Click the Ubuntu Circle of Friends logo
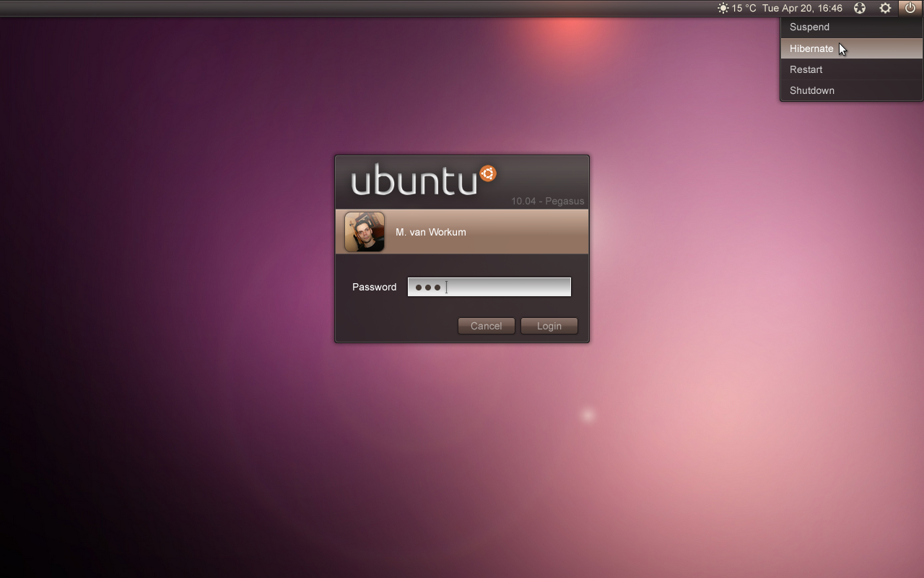This screenshot has height=578, width=924. tap(487, 172)
